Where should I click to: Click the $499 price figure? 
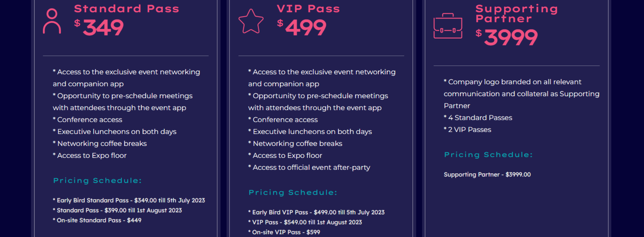click(x=302, y=27)
